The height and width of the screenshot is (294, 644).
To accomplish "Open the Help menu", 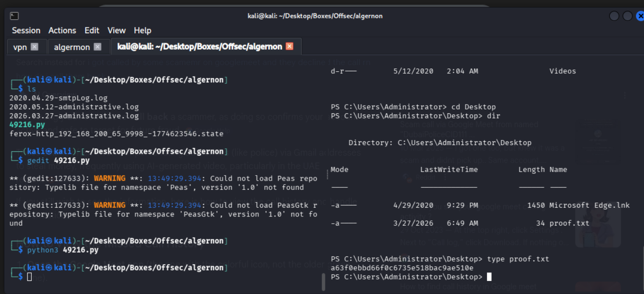I will click(x=142, y=30).
